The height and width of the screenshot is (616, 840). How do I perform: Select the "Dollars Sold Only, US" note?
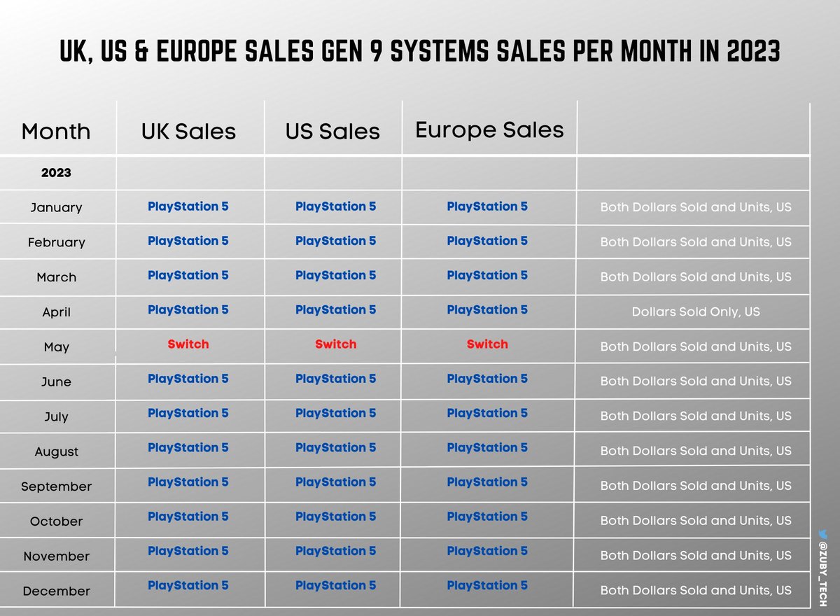click(696, 311)
